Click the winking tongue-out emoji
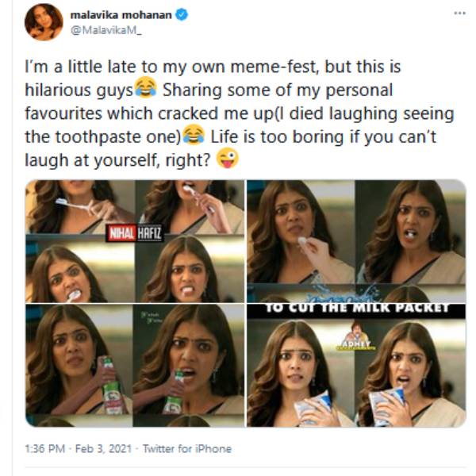The width and height of the screenshot is (476, 476). (x=228, y=160)
